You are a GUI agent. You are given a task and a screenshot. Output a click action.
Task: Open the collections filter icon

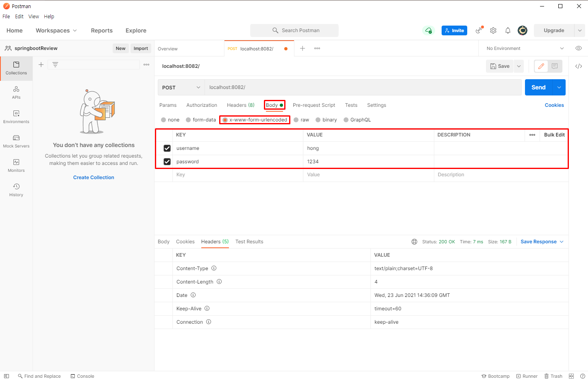coord(55,65)
